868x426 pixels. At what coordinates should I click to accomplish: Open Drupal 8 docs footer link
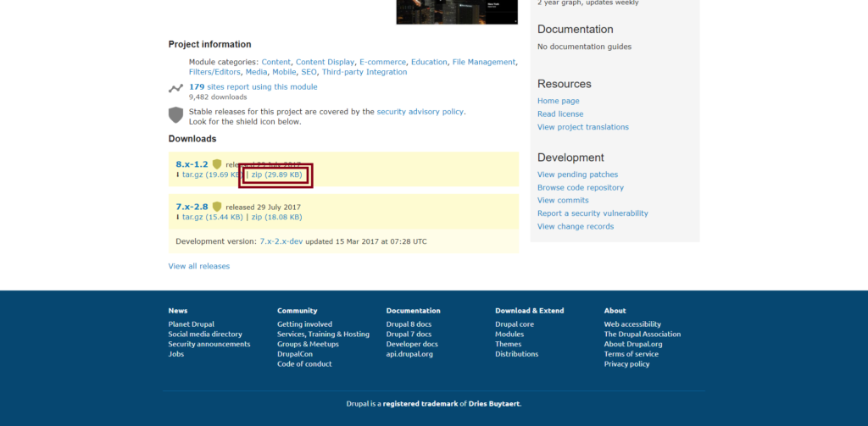tap(409, 324)
